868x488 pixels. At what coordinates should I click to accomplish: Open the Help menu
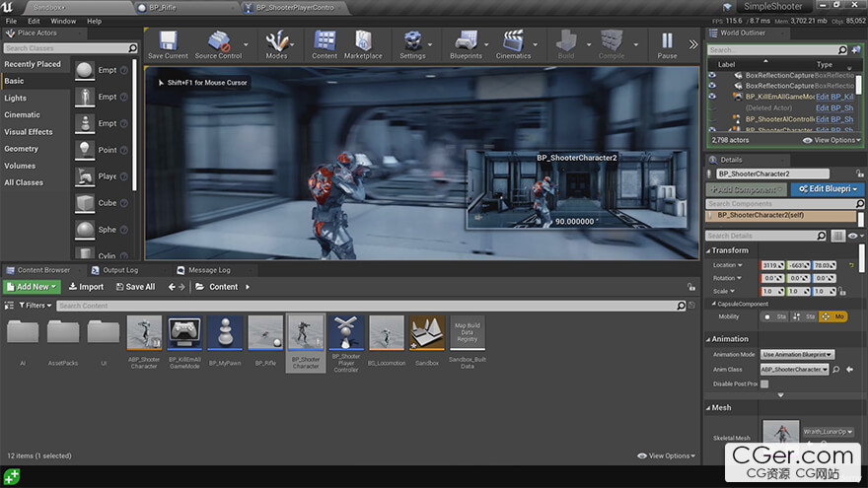point(94,21)
